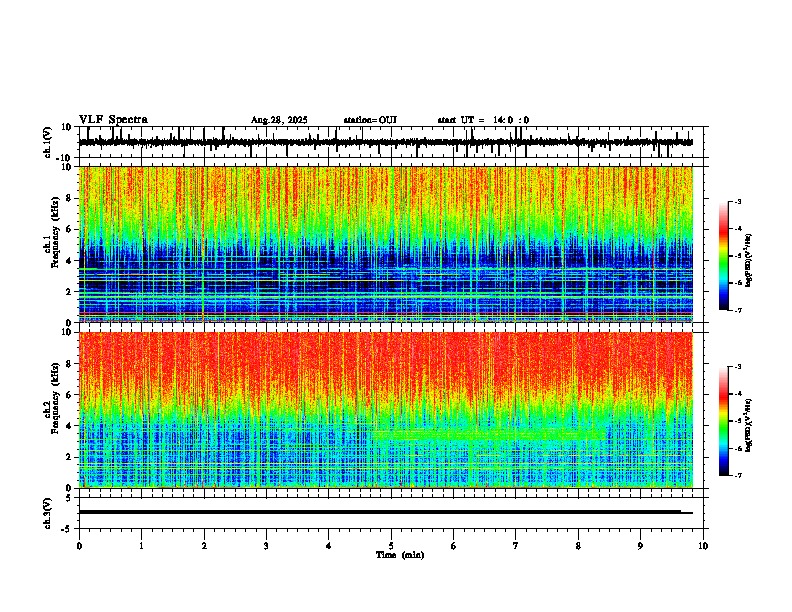Click the "-7" label on ch.1 color bar
Image resolution: width=792 pixels, height=612 pixels.
click(737, 310)
